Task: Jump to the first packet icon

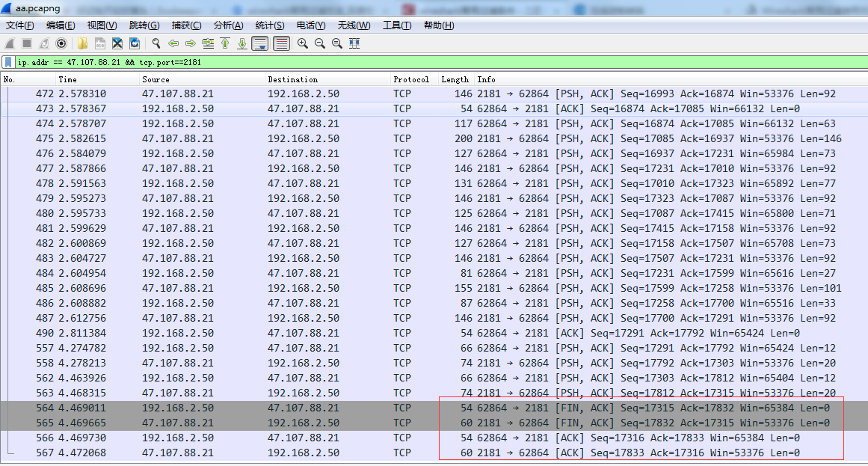Action: point(225,43)
